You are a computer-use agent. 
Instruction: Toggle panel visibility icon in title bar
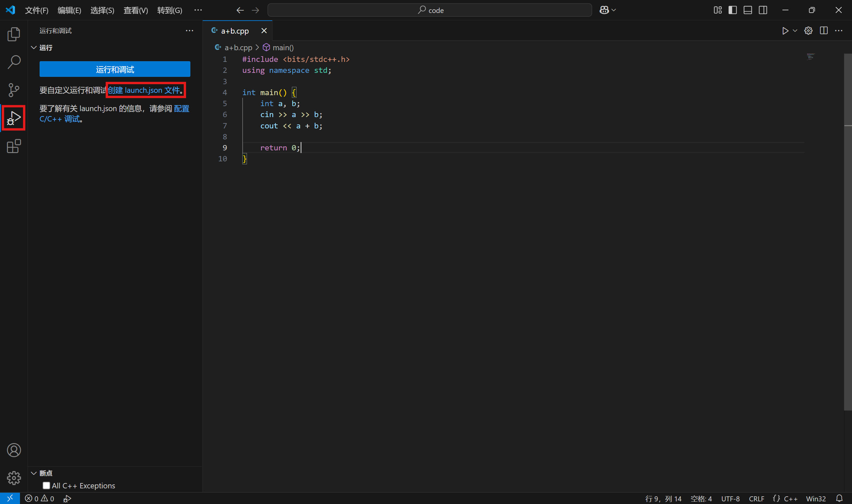click(747, 10)
